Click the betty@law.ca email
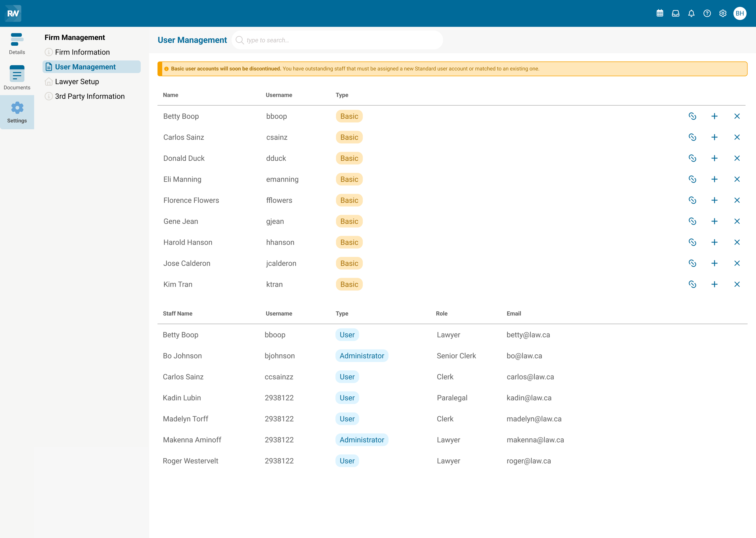Screen dimensions: 756x538 (x=528, y=335)
